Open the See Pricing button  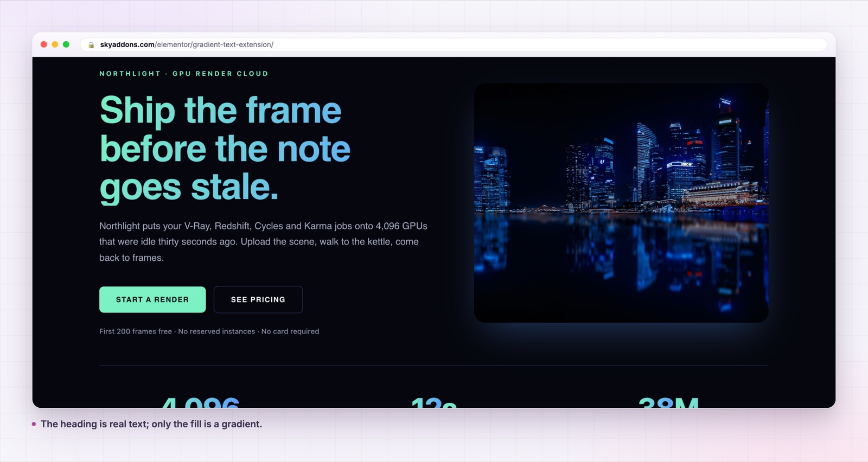258,299
